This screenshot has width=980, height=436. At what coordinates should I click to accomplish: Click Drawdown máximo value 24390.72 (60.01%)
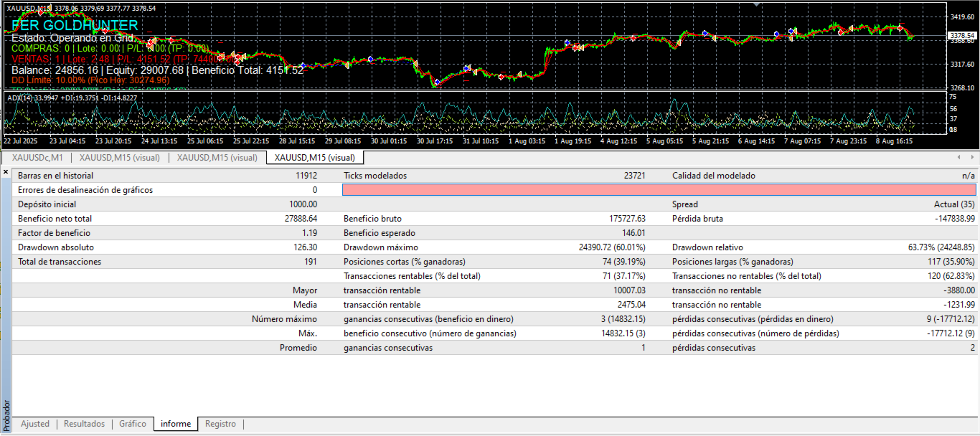click(x=613, y=247)
